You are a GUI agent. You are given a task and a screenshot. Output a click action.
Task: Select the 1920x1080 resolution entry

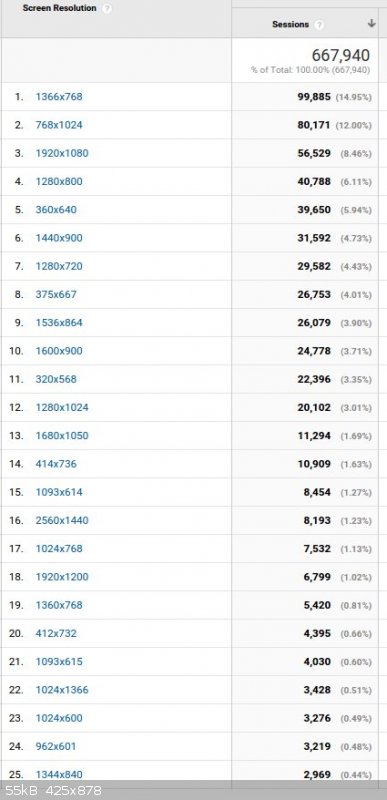[62, 153]
